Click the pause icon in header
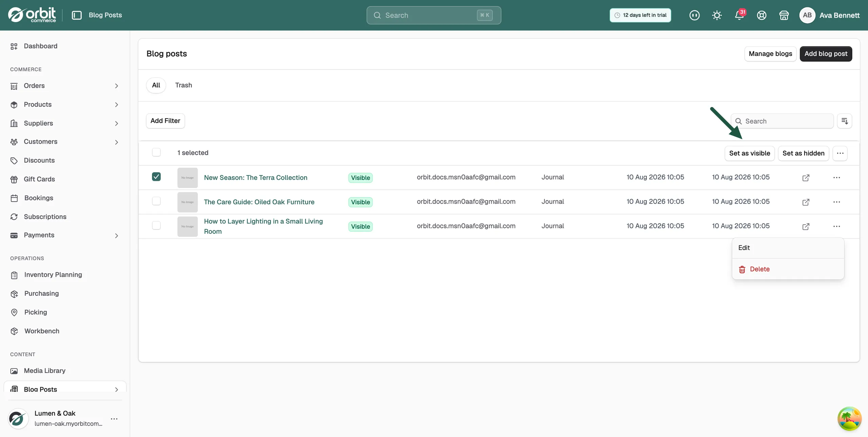 [694, 15]
